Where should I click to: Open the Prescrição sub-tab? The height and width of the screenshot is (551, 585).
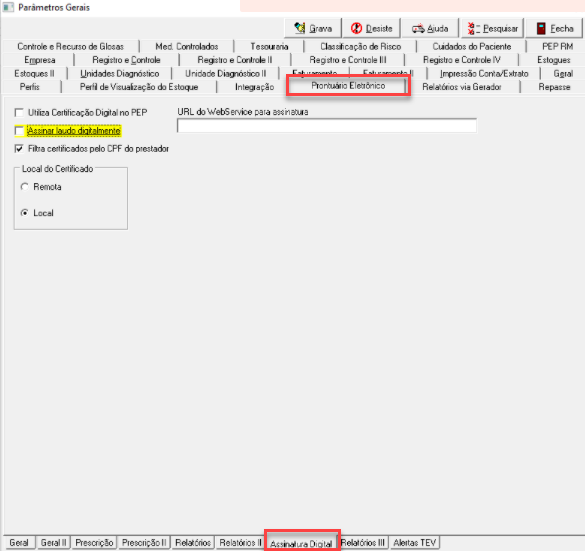(x=94, y=542)
